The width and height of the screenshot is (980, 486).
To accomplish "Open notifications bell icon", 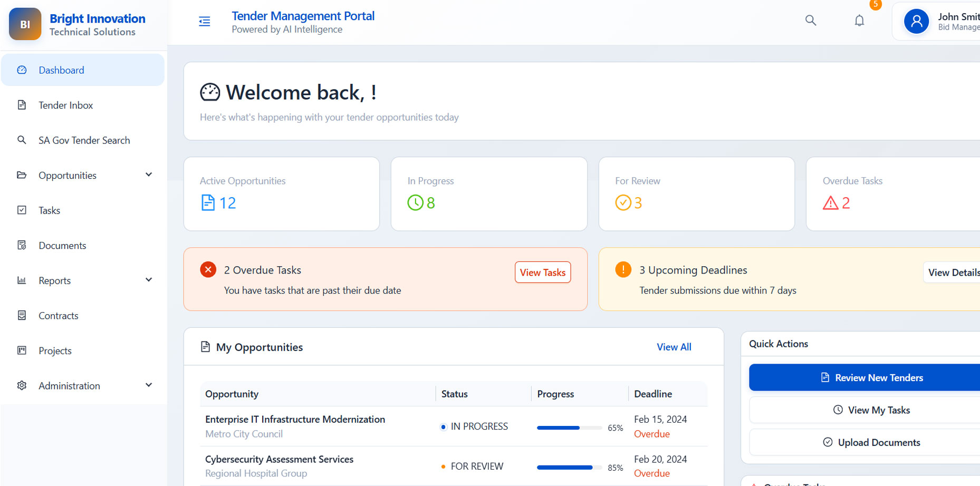I will (x=859, y=21).
